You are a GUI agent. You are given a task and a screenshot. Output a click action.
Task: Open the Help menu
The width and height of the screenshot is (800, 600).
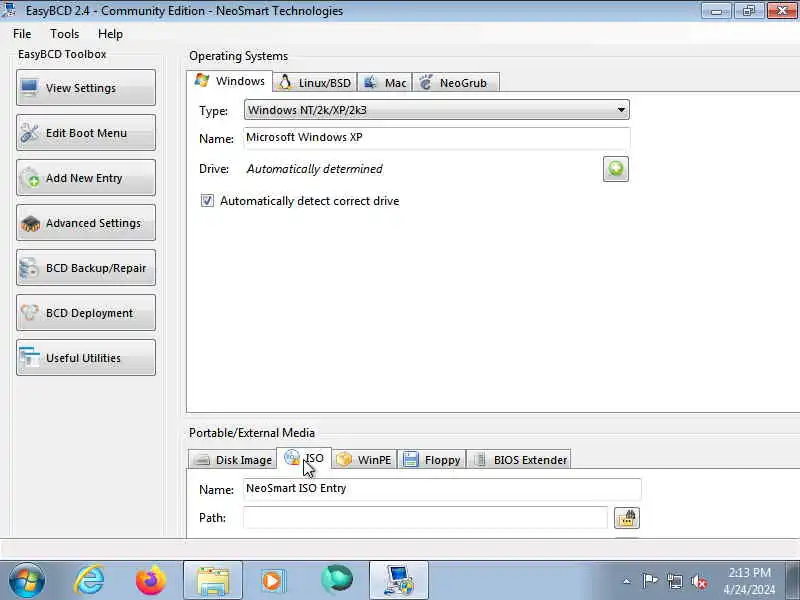pyautogui.click(x=110, y=34)
